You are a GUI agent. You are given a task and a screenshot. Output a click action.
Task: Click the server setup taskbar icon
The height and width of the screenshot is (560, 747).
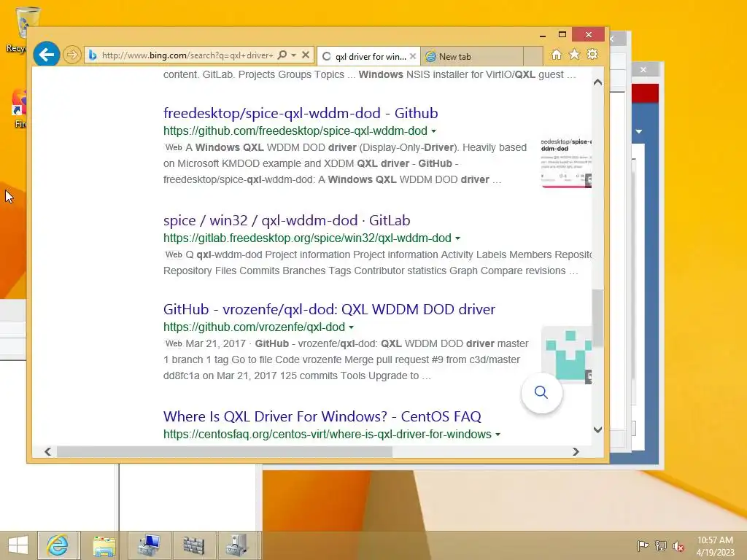point(237,545)
